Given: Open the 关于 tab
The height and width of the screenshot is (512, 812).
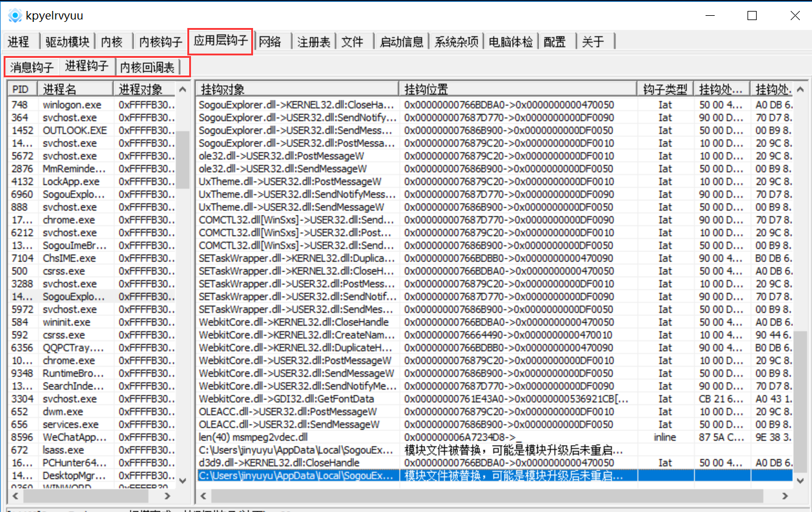Looking at the screenshot, I should 593,41.
